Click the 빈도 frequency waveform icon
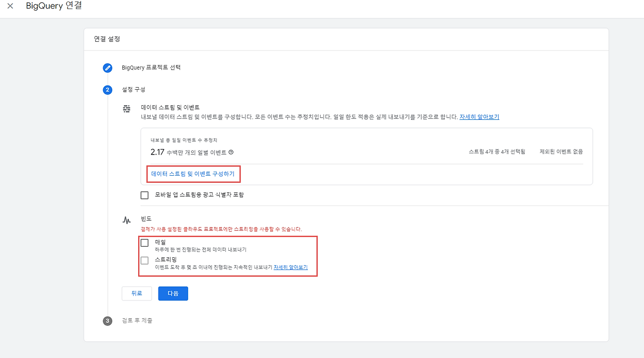This screenshot has height=358, width=644. [127, 220]
